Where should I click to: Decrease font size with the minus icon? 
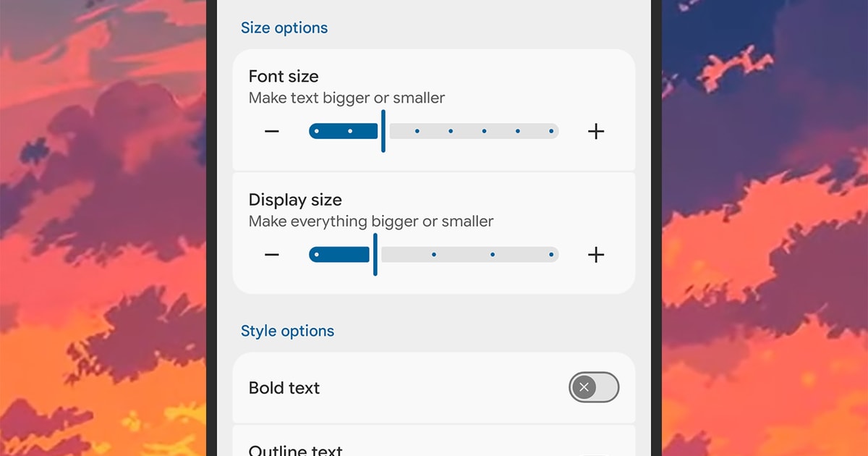pyautogui.click(x=272, y=131)
